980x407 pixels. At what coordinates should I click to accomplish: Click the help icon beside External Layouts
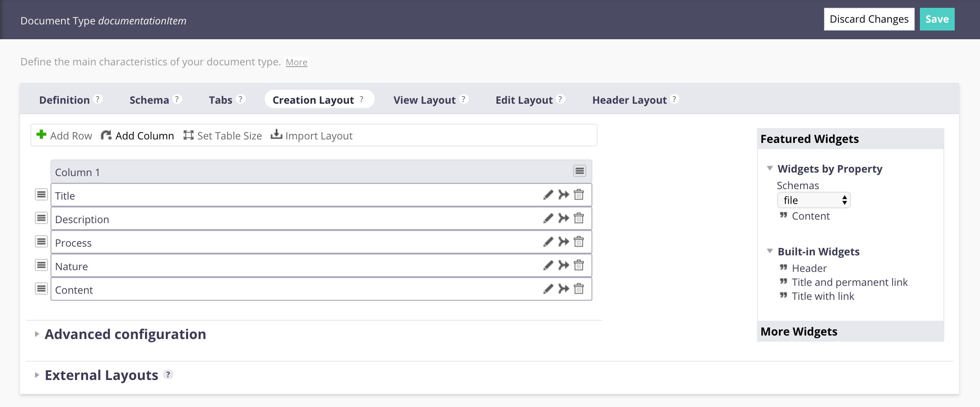[168, 374]
